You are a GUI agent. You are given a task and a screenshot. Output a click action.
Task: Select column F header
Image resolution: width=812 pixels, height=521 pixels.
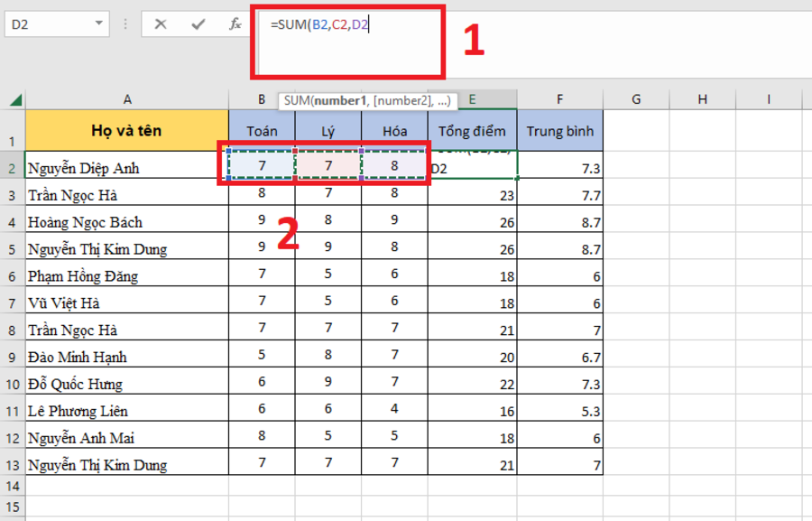(559, 99)
